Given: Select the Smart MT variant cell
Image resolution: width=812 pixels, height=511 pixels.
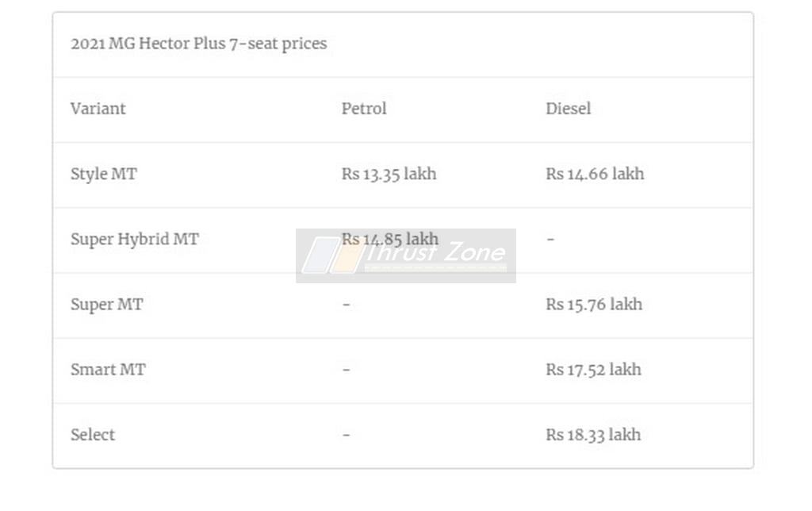Looking at the screenshot, I should coord(108,370).
